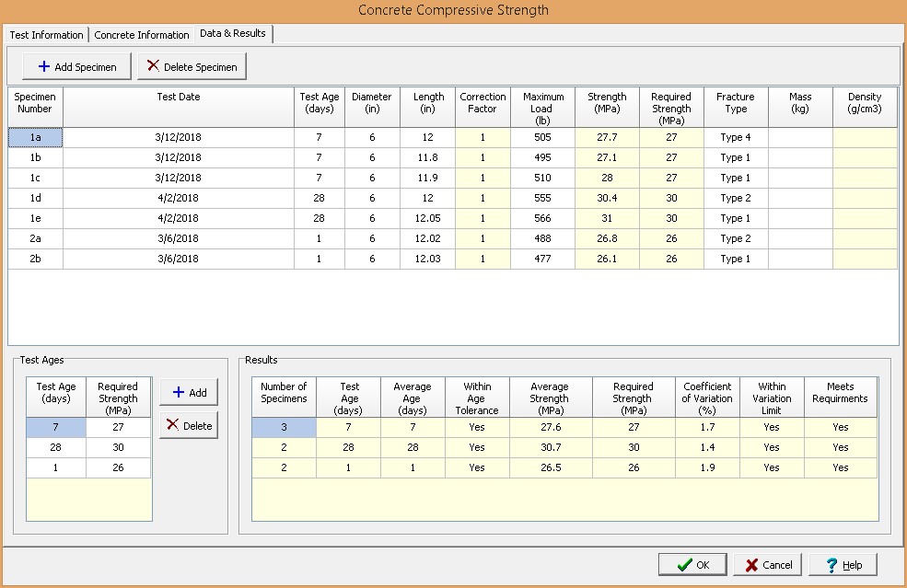
Task: Click Fracture Type cell for specimen 2a
Action: tap(736, 238)
